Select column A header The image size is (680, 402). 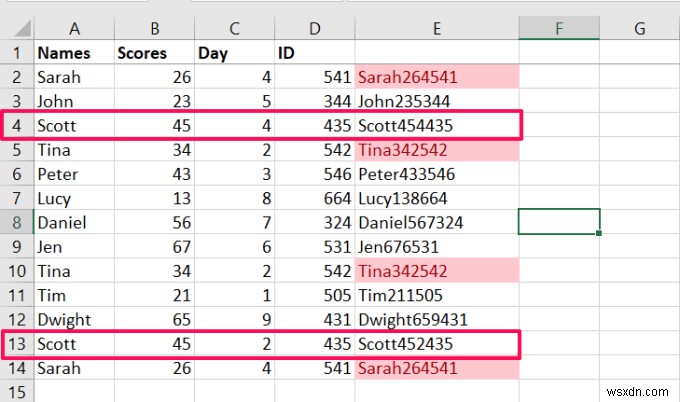[x=72, y=28]
